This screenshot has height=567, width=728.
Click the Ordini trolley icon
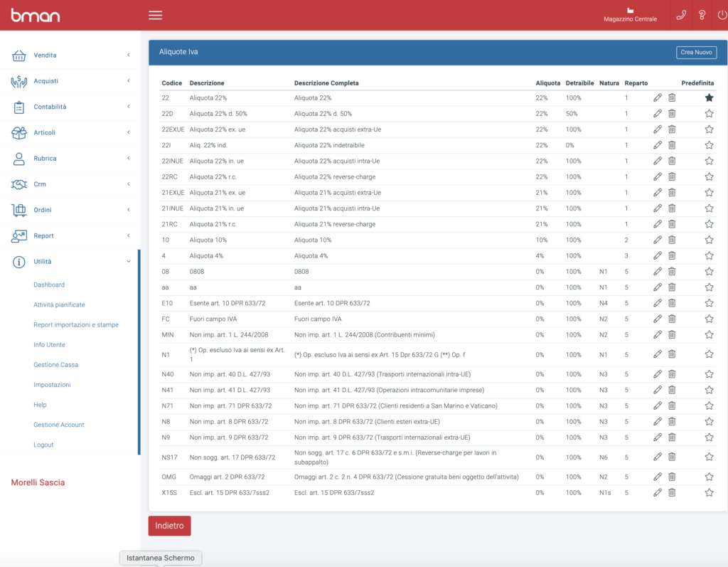pos(19,211)
